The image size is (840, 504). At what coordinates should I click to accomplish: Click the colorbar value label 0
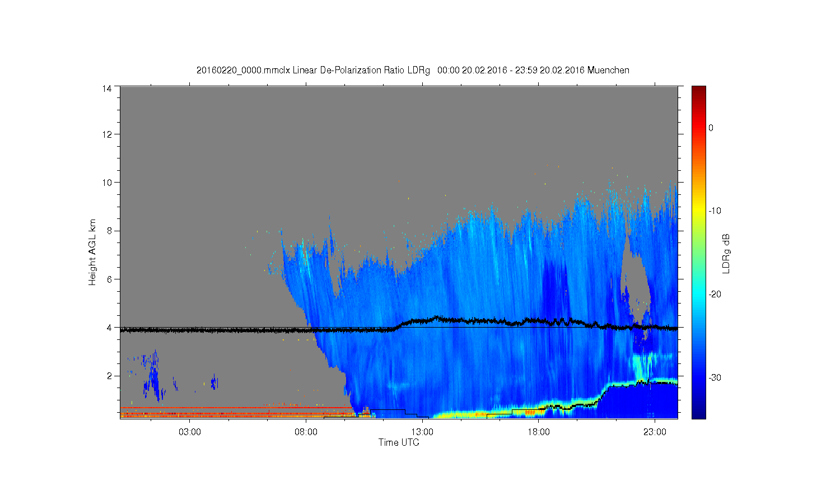[711, 128]
